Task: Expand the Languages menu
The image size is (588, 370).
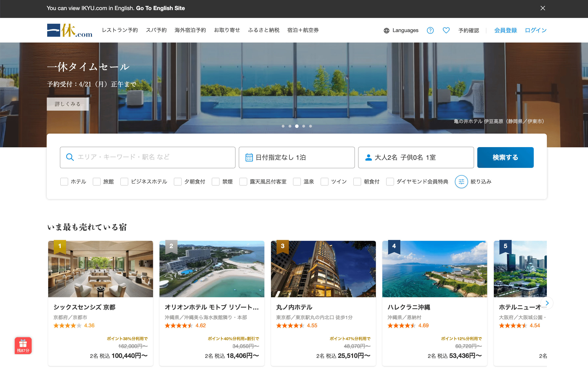Action: click(405, 30)
